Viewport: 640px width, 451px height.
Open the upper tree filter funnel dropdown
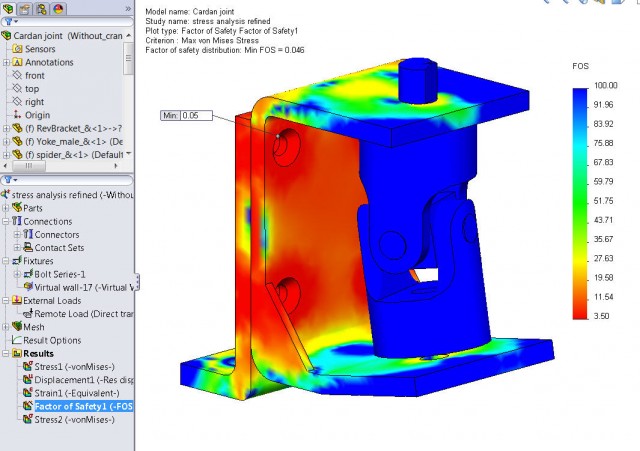coord(11,22)
